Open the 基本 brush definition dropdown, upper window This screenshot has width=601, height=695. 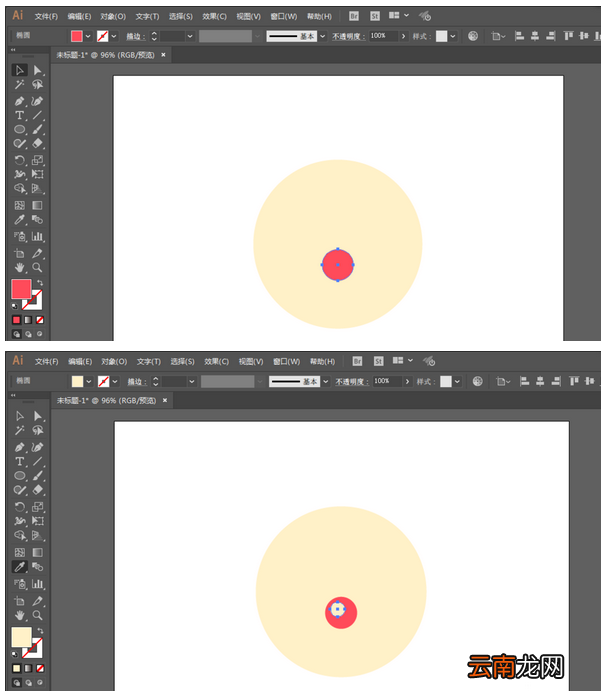(x=322, y=36)
